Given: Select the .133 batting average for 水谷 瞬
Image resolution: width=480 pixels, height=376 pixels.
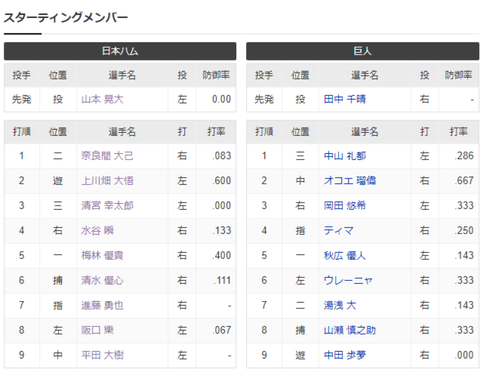Looking at the screenshot, I should (222, 230).
